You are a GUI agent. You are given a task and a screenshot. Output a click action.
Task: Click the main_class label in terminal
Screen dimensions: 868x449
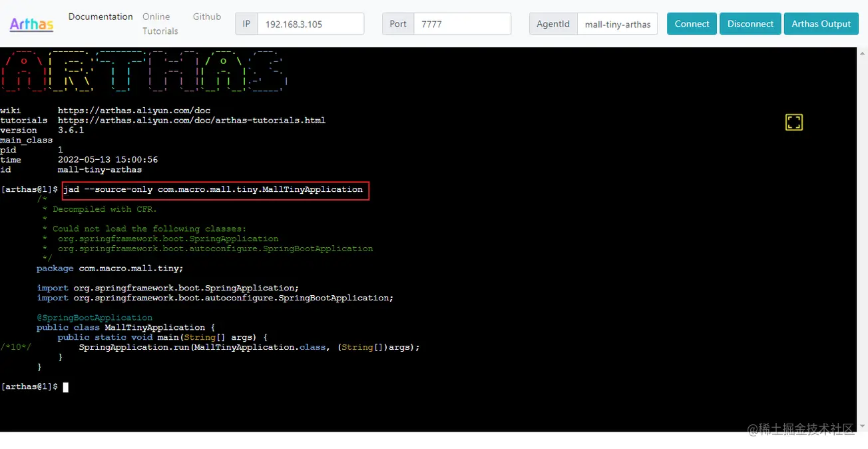(27, 141)
